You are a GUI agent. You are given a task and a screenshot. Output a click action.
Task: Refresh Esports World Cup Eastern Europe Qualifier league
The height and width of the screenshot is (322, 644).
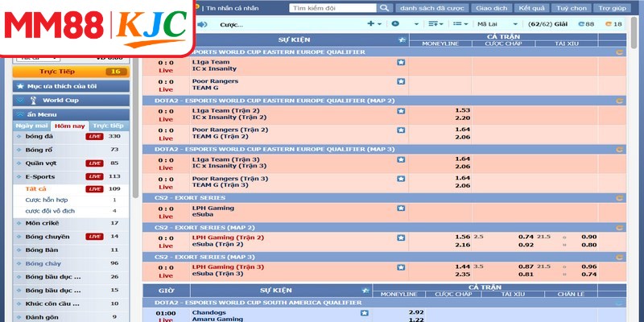click(x=619, y=52)
